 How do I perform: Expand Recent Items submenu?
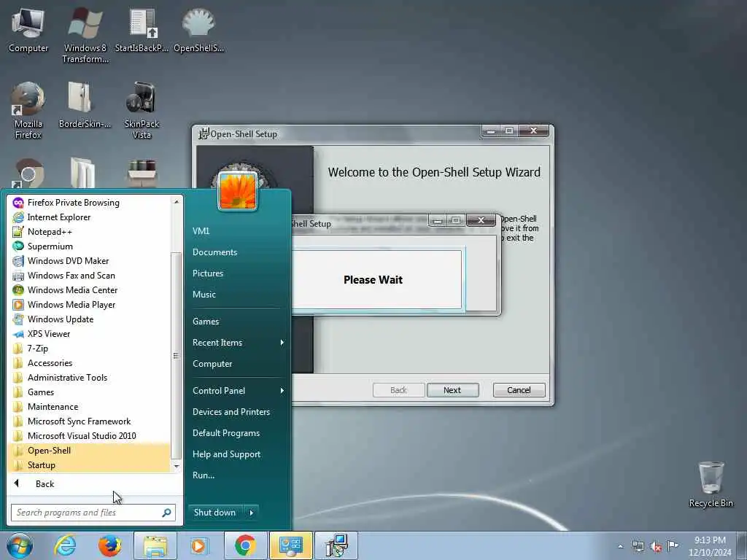point(238,343)
